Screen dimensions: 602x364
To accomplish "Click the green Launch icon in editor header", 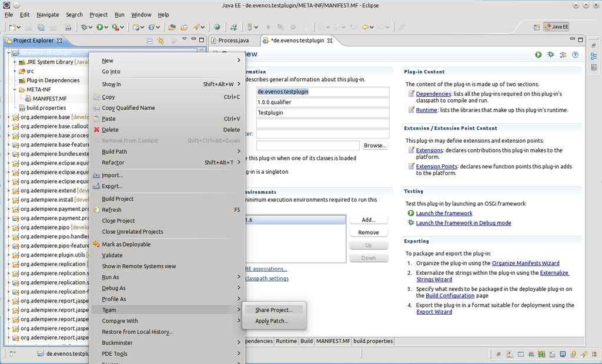I will pos(539,55).
